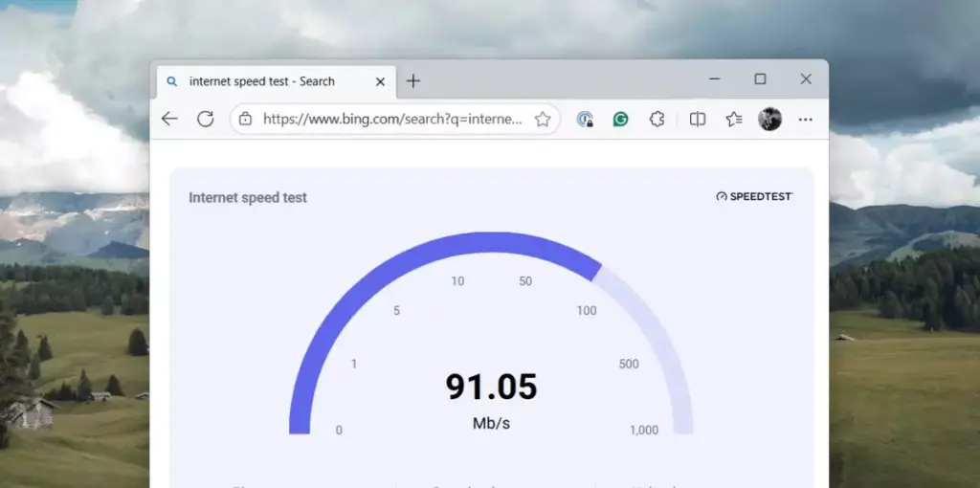Refresh the Bing search page
This screenshot has height=488, width=980.
[205, 119]
